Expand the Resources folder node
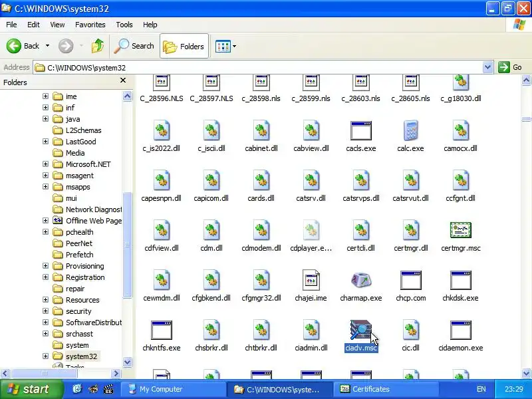 [x=45, y=300]
